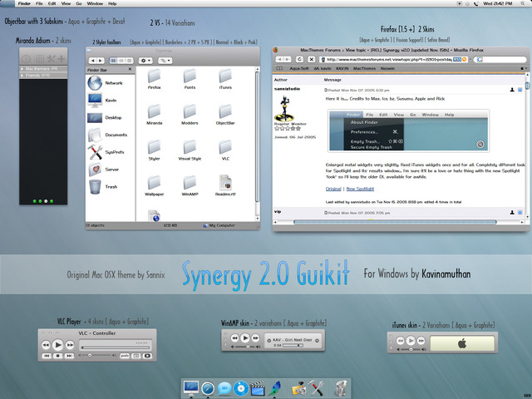Image resolution: width=532 pixels, height=399 pixels.
Task: Open the Window menu in top menu bar
Action: [x=95, y=3]
